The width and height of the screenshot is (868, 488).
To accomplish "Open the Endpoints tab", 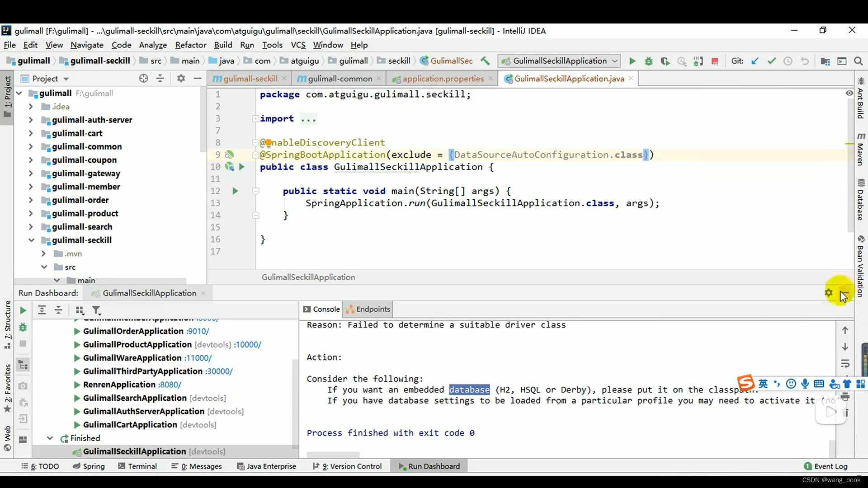I will click(x=368, y=309).
